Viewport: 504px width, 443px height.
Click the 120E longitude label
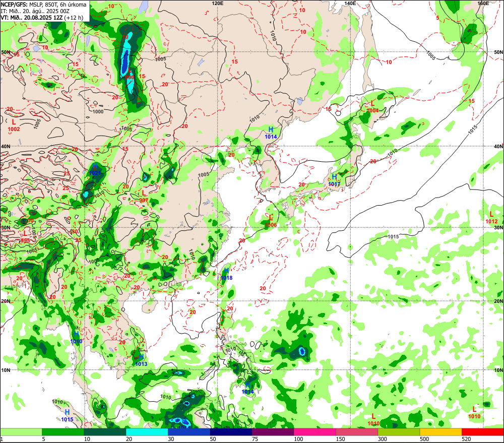pos(218,3)
